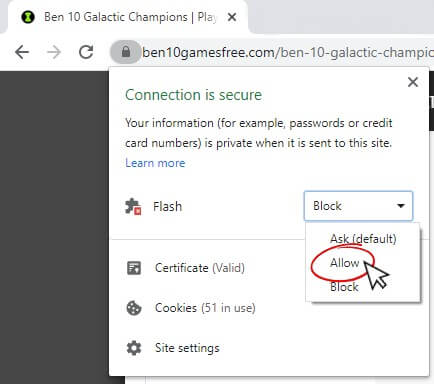Switch to the Ben 10 Galactic Champions tab

(x=128, y=17)
